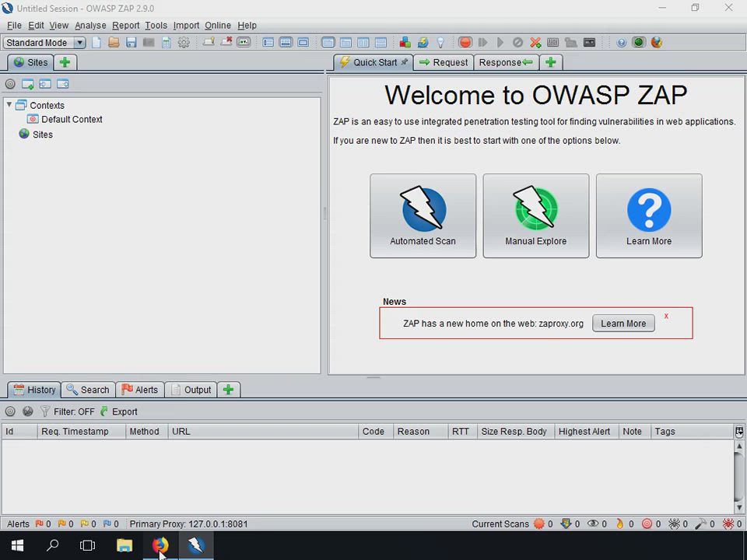
Task: Click the Firefox icon on the taskbar
Action: click(160, 545)
